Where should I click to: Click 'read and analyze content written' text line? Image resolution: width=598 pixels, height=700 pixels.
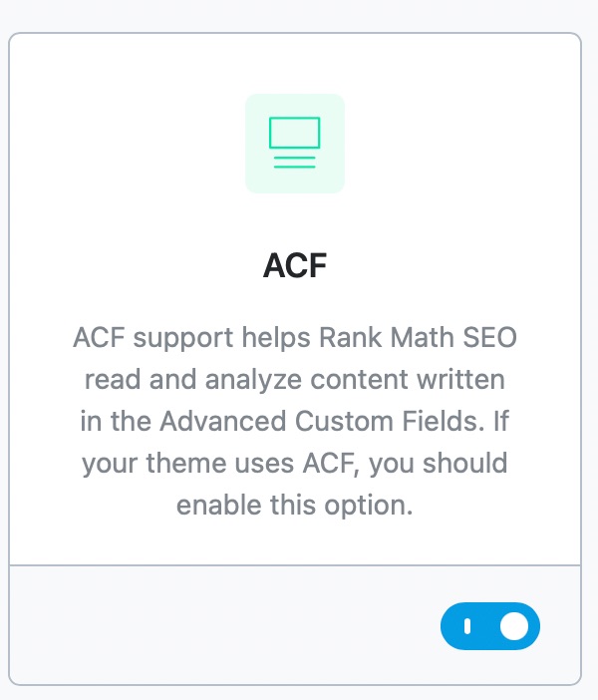pyautogui.click(x=295, y=380)
